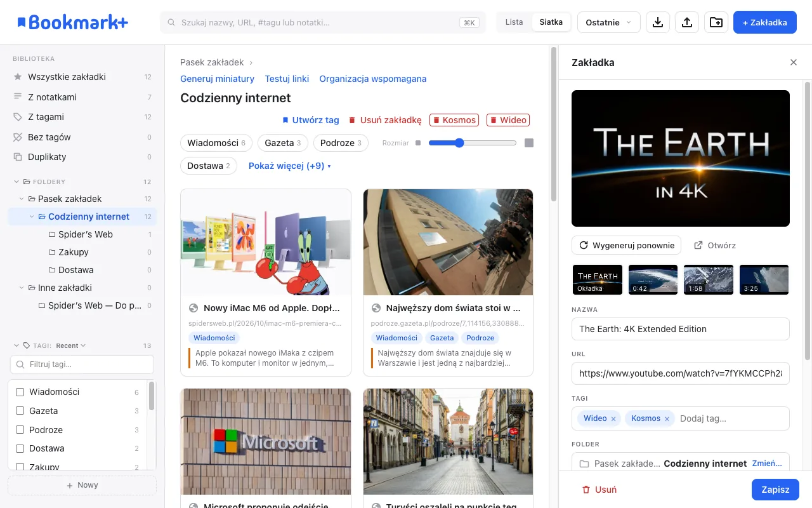Check the Gazeta tag checkbox
Viewport: 812px width, 508px height.
pos(20,411)
